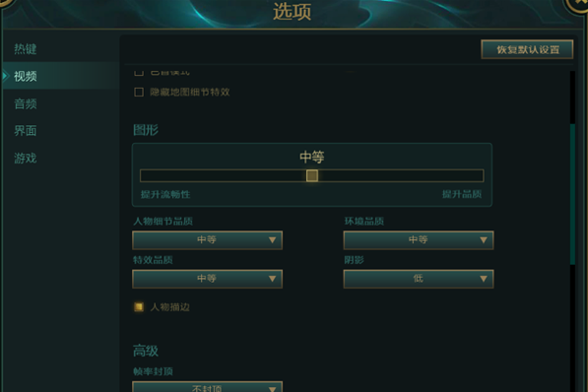Open the 环境品质 dropdown
Viewport: 588px width, 392px height.
coord(419,240)
